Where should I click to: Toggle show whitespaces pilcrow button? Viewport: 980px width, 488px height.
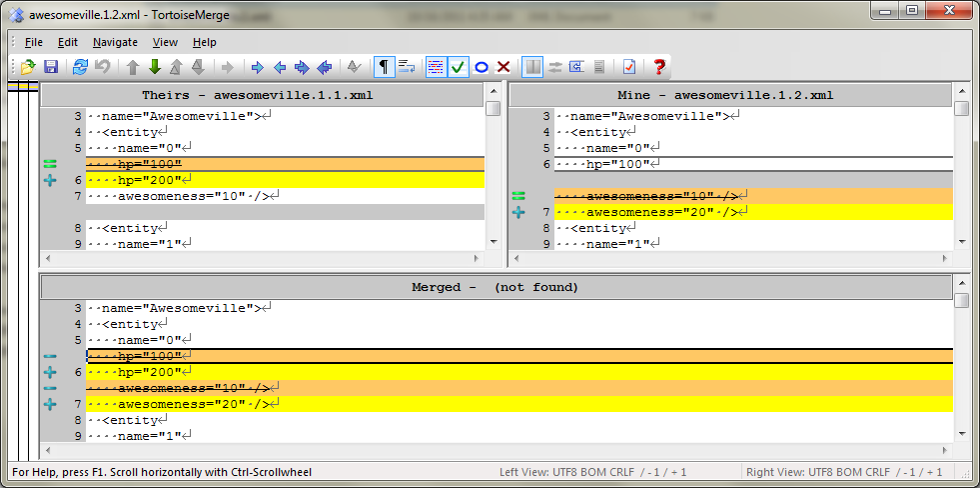click(385, 67)
